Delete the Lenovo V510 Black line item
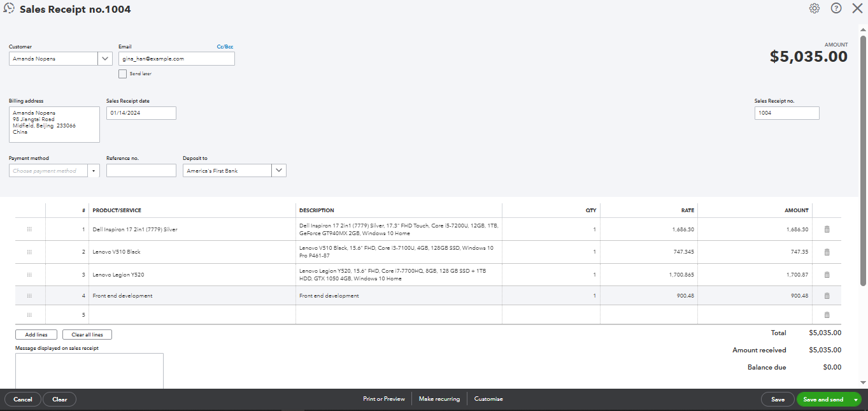The height and width of the screenshot is (411, 868). click(x=827, y=252)
